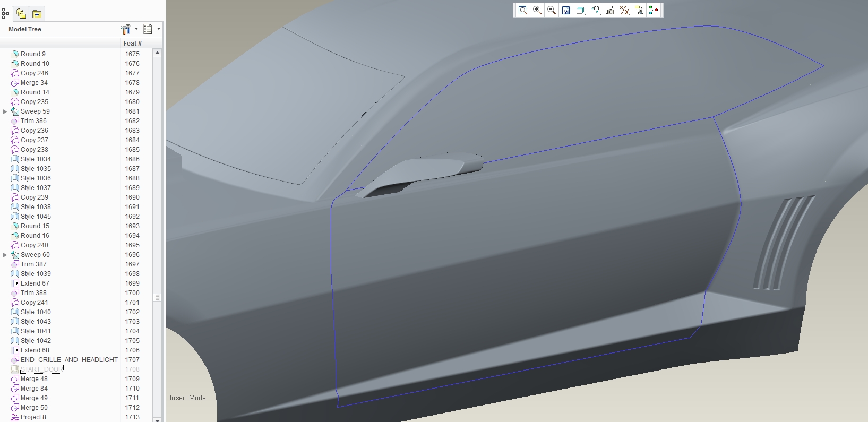Select the Project 8 feature
The width and height of the screenshot is (868, 422).
pyautogui.click(x=33, y=417)
